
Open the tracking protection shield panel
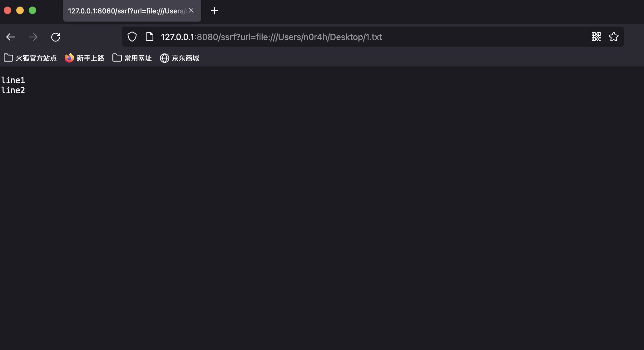[x=132, y=37]
